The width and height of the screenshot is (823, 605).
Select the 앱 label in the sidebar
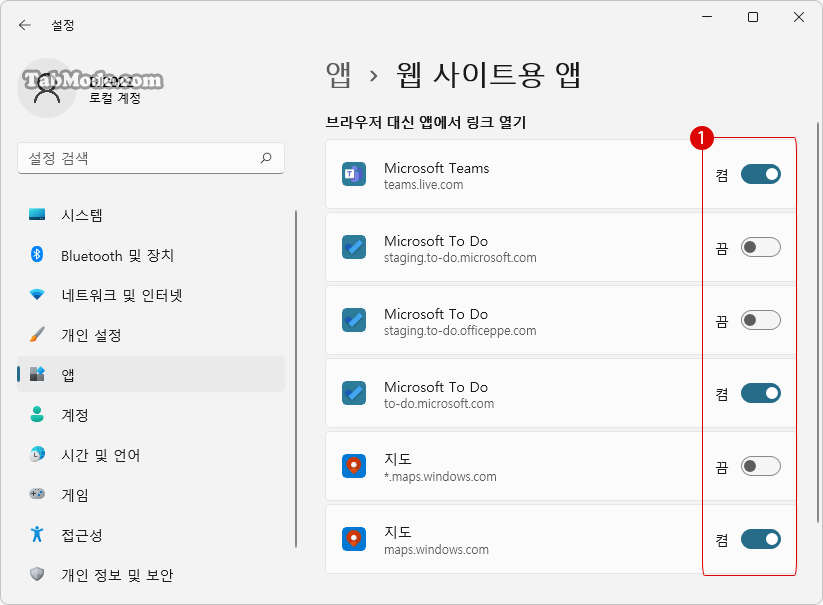68,375
